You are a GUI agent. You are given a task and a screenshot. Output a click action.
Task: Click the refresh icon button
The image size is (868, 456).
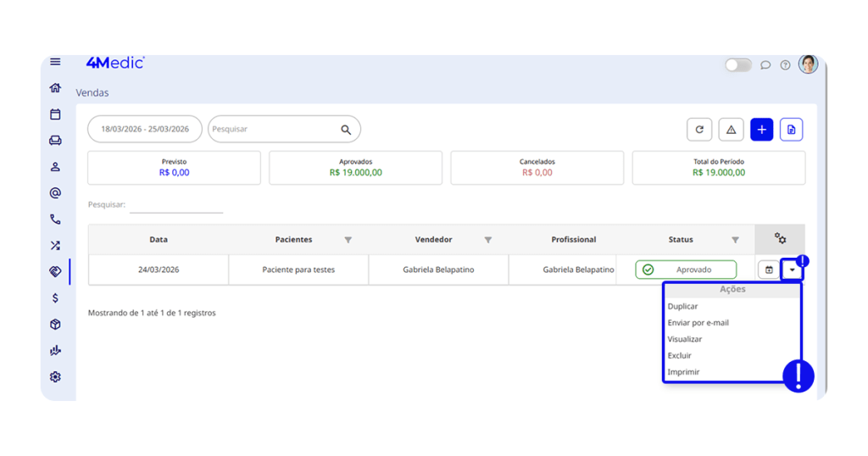point(698,130)
